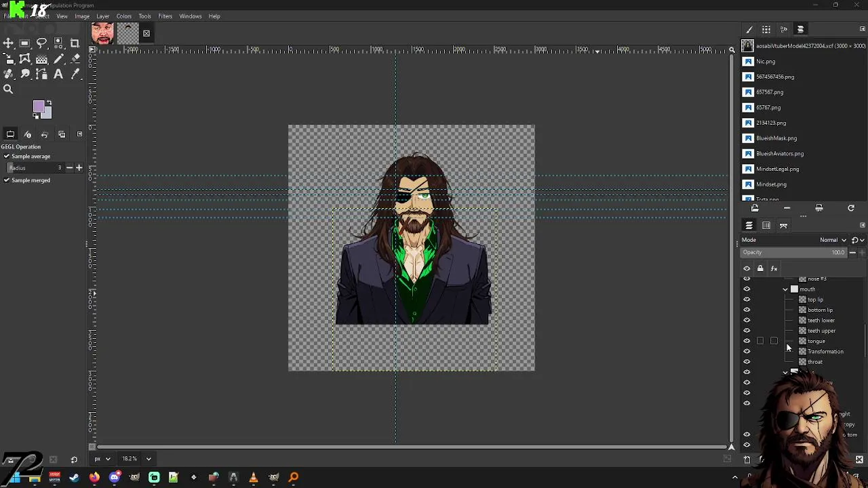Hide the mouth layer group
The image size is (868, 488).
tap(747, 289)
